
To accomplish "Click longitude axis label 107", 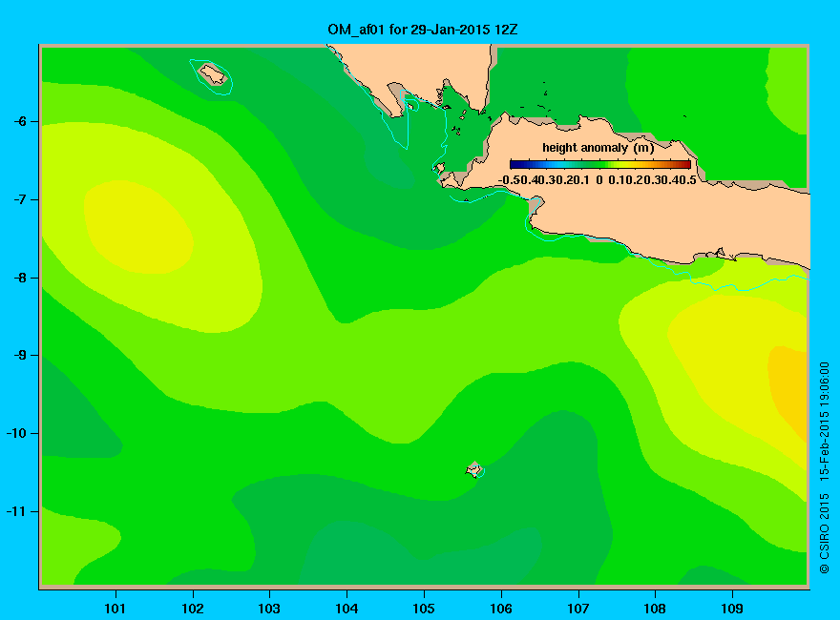I will [x=578, y=609].
